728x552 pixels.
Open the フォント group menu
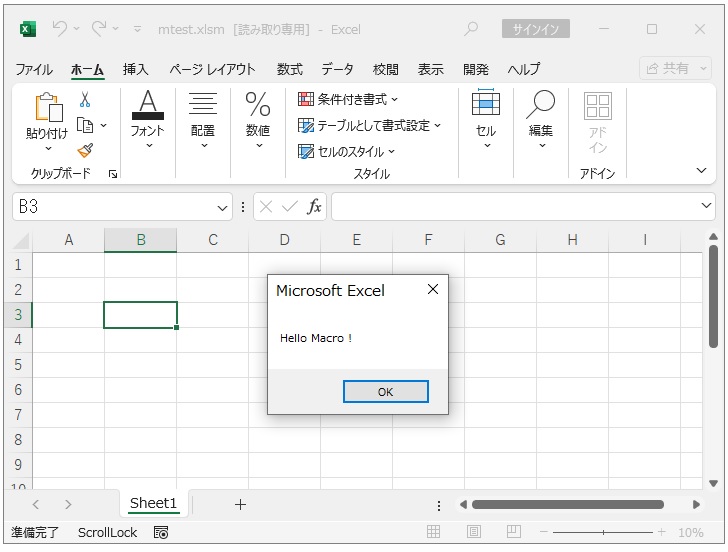pyautogui.click(x=148, y=119)
